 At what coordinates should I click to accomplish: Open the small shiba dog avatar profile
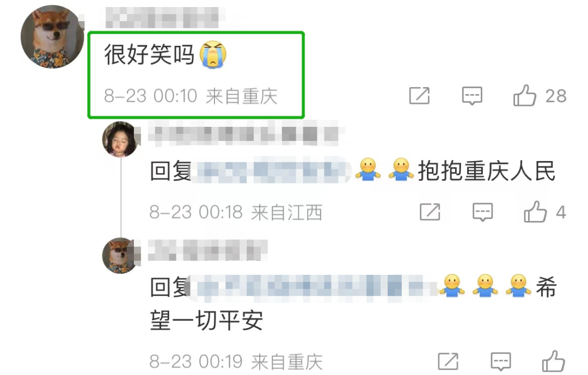120,255
